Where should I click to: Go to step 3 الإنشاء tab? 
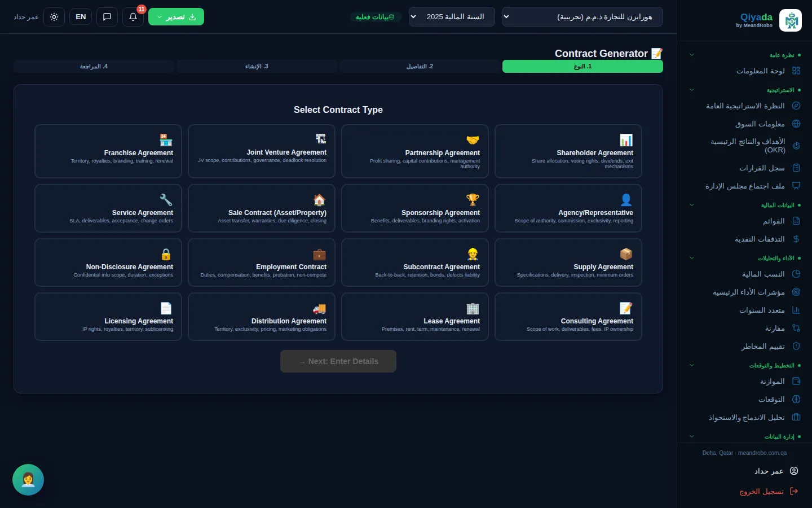(257, 67)
